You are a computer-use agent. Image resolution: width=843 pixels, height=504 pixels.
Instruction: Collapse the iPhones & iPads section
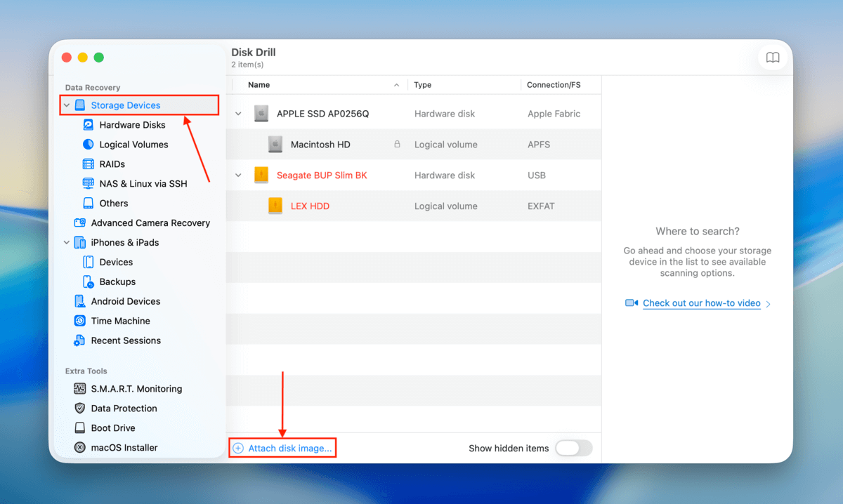pyautogui.click(x=67, y=242)
